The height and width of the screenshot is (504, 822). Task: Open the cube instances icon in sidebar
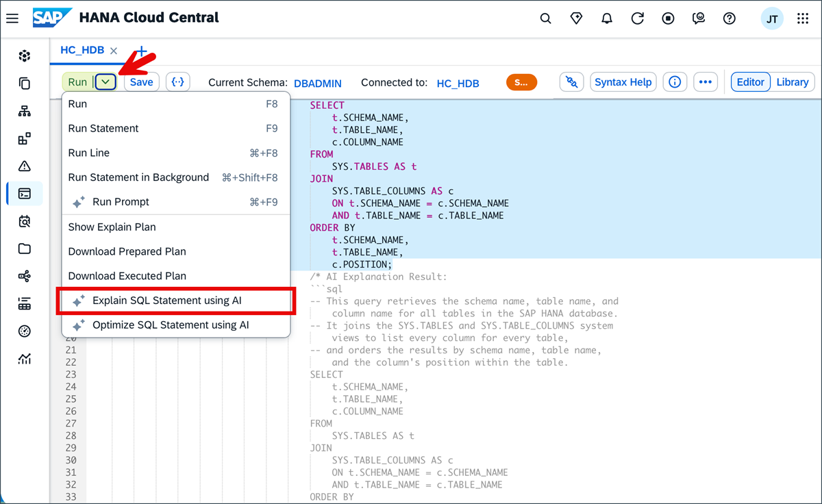[x=25, y=56]
